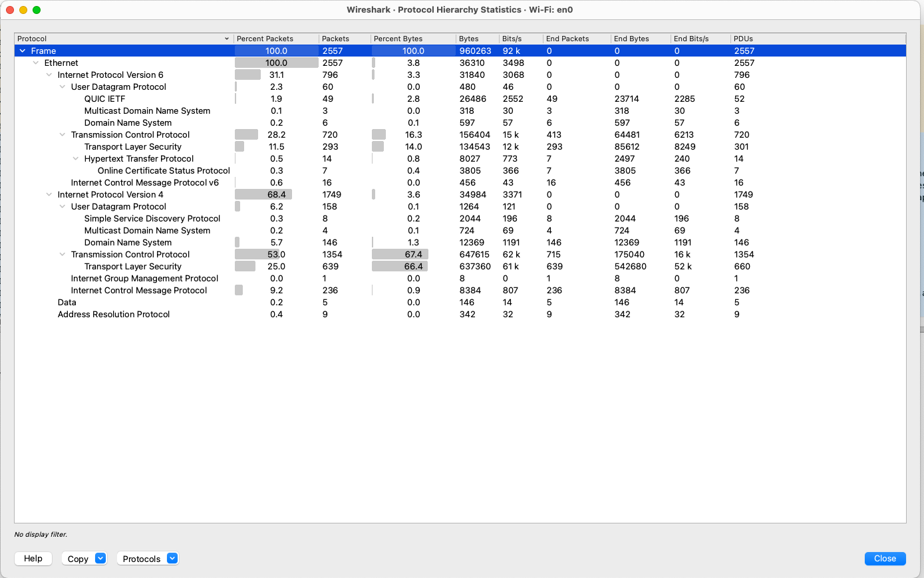The height and width of the screenshot is (578, 924).
Task: Click the 542680 end bytes value
Action: point(630,267)
